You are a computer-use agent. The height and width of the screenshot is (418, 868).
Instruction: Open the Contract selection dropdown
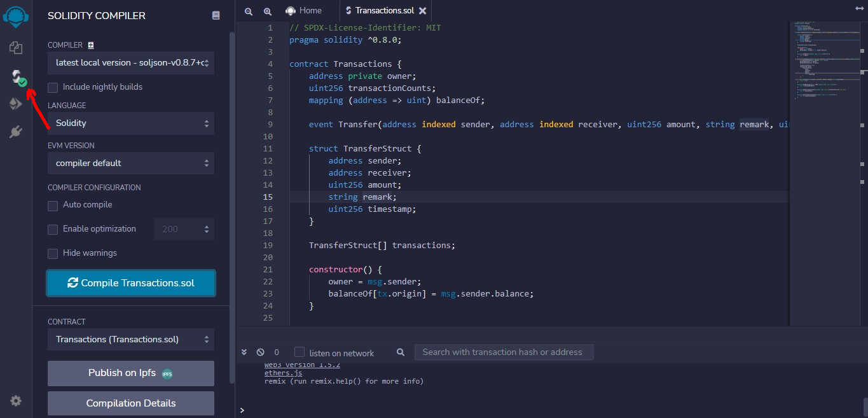coord(131,339)
